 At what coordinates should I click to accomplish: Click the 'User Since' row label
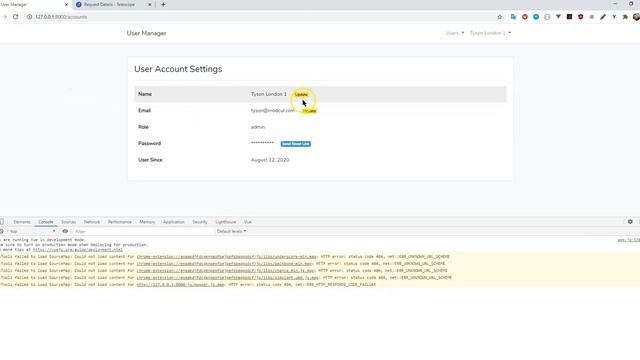pos(150,160)
